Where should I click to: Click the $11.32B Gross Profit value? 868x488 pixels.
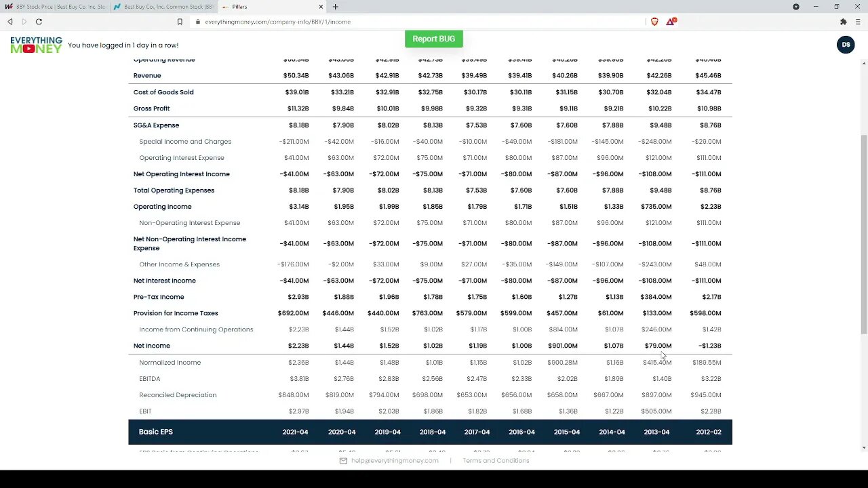(298, 108)
